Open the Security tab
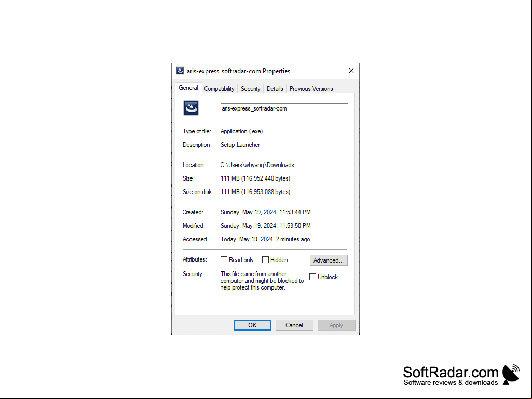 (x=250, y=89)
